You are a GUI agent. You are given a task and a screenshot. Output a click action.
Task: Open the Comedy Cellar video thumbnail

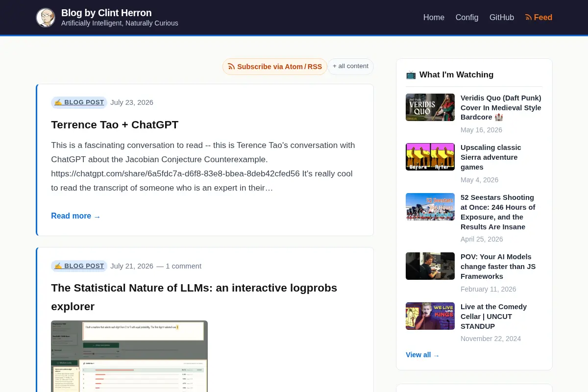[x=430, y=316]
